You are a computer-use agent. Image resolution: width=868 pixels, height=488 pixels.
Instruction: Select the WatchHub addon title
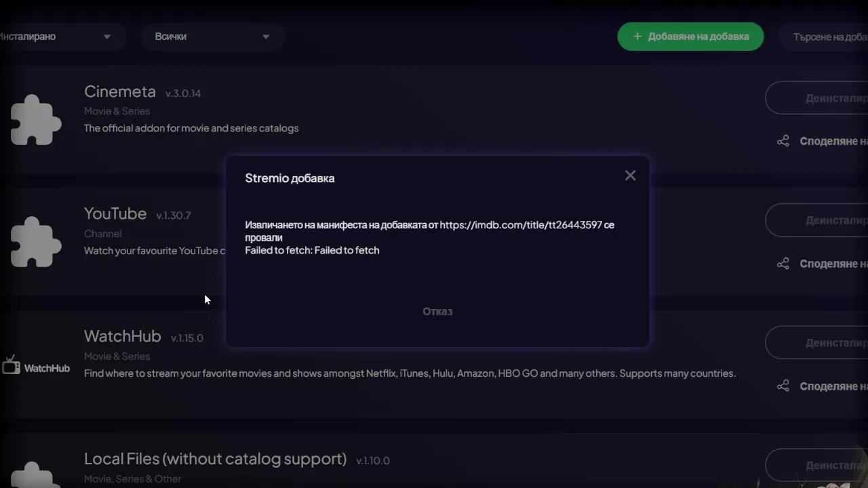(x=123, y=336)
